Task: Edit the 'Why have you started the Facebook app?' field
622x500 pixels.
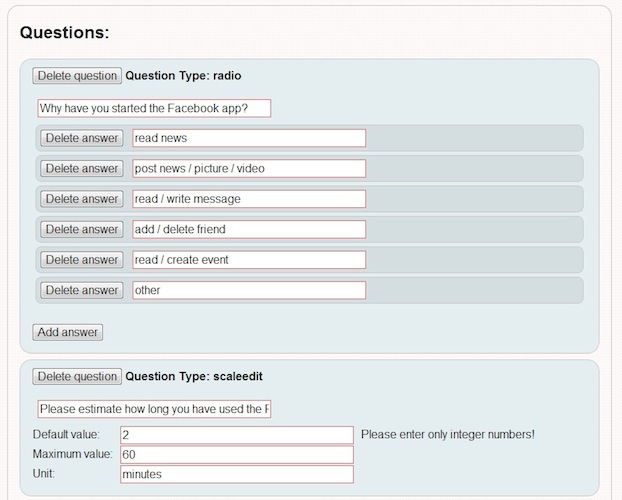Action: click(x=154, y=108)
